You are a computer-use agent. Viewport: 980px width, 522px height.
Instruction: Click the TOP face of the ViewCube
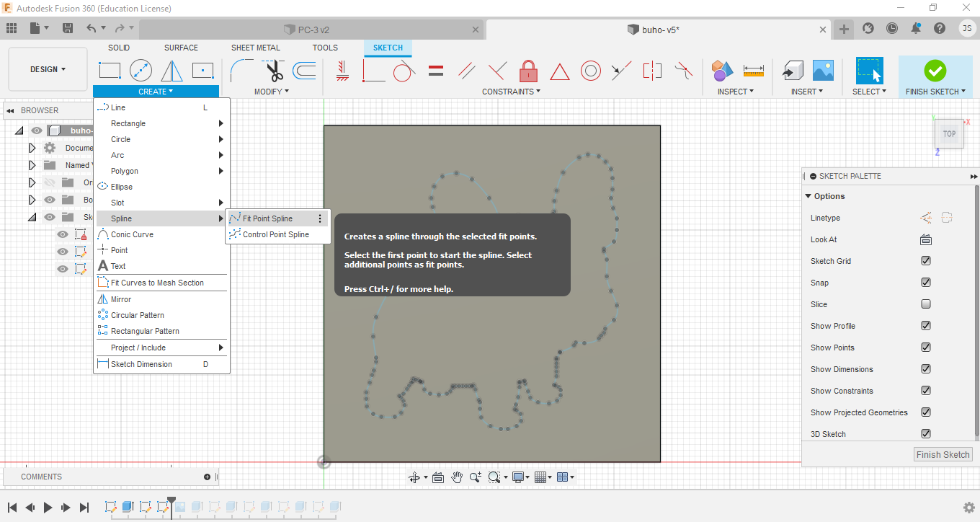coord(949,134)
